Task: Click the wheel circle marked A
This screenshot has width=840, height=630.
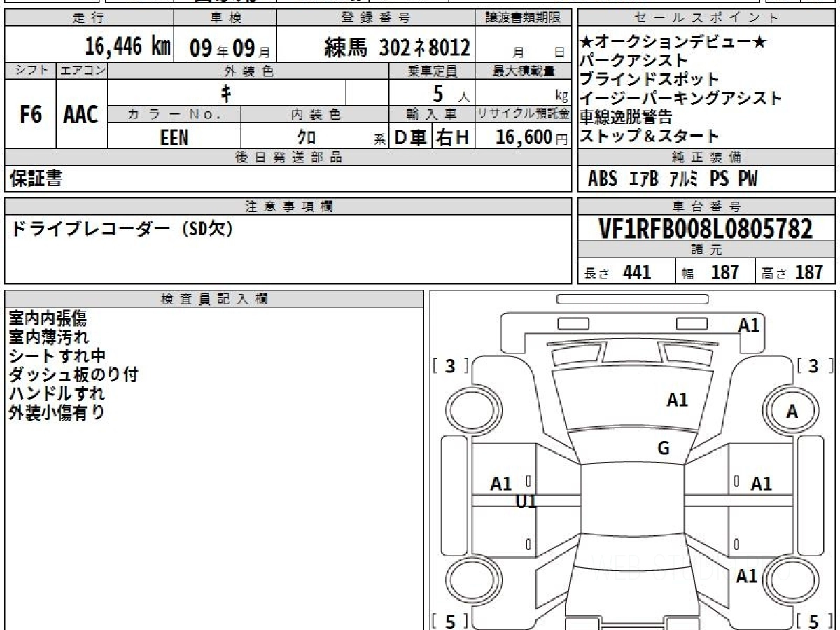Action: [792, 412]
